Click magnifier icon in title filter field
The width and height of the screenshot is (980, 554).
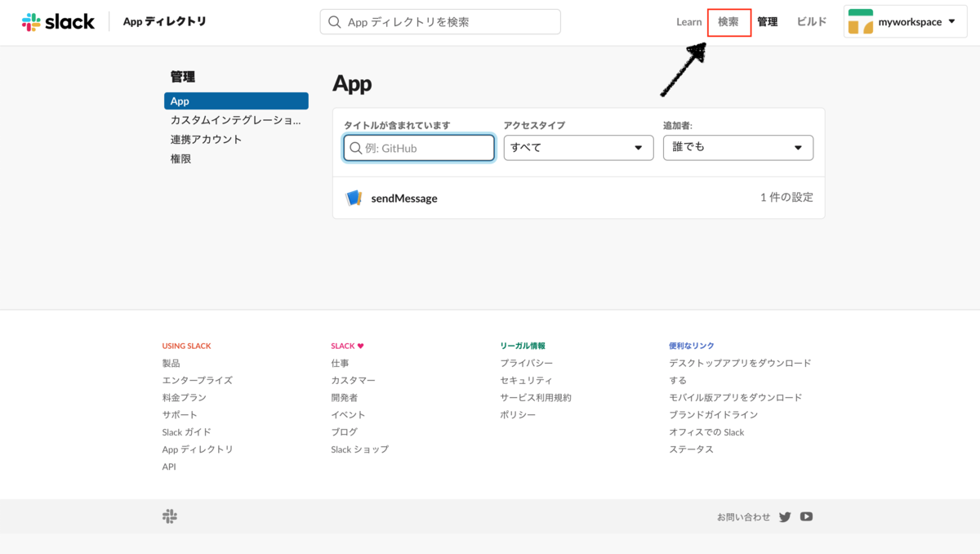point(355,148)
